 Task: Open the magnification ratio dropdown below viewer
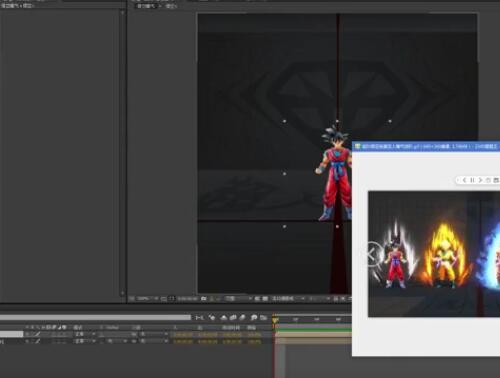[147, 299]
